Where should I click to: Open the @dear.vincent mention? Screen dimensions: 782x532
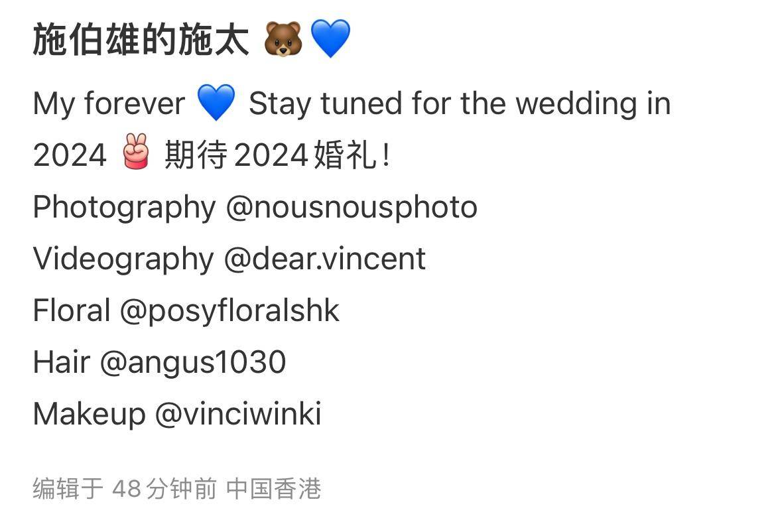tap(324, 258)
